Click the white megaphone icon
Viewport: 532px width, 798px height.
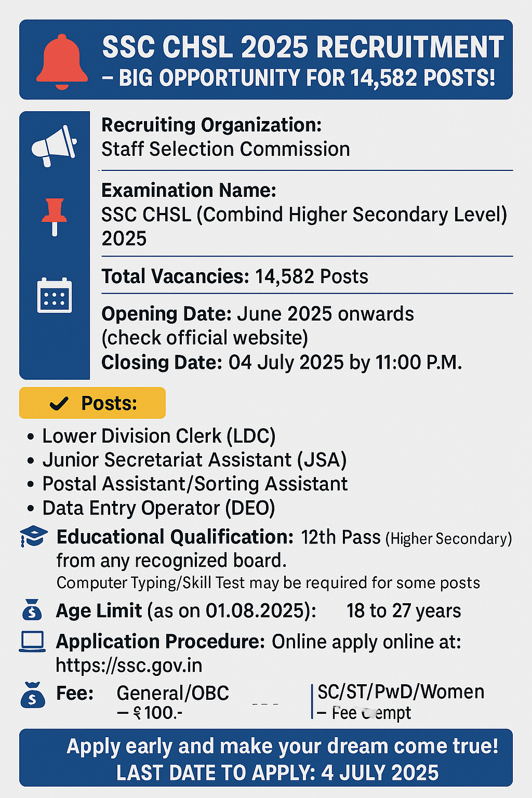tap(54, 146)
